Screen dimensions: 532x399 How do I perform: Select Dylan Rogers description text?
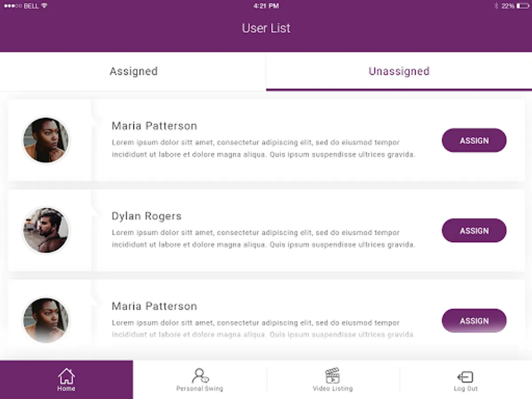coord(263,239)
